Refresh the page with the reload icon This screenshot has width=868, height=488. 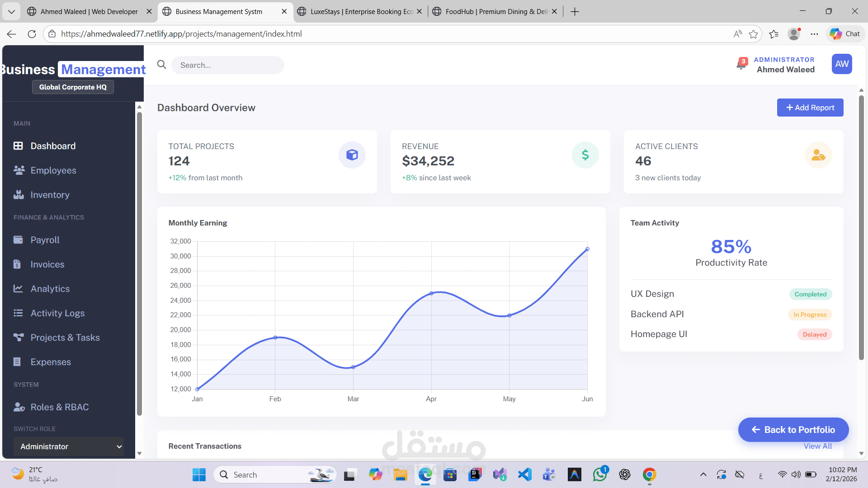tap(32, 34)
